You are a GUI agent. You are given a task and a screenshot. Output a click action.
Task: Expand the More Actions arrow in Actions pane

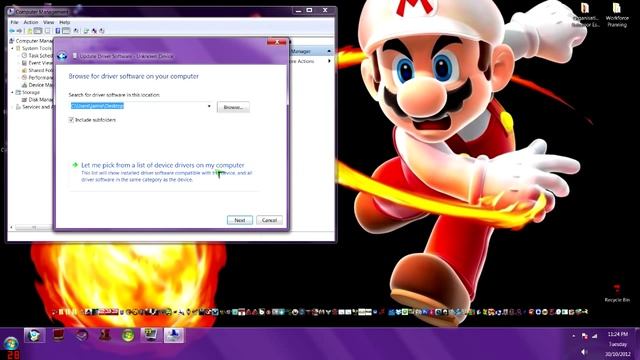(329, 61)
